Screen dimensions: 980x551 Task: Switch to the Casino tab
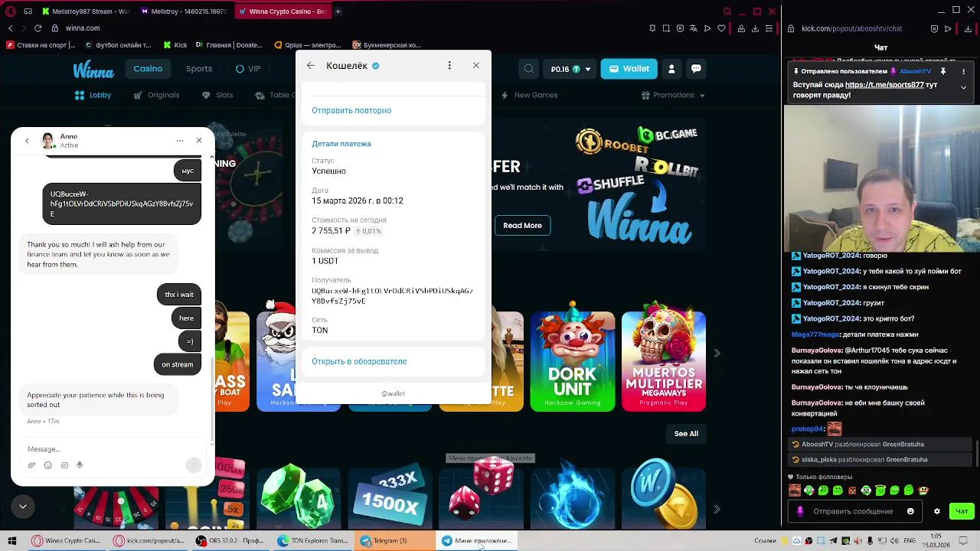[x=148, y=69]
